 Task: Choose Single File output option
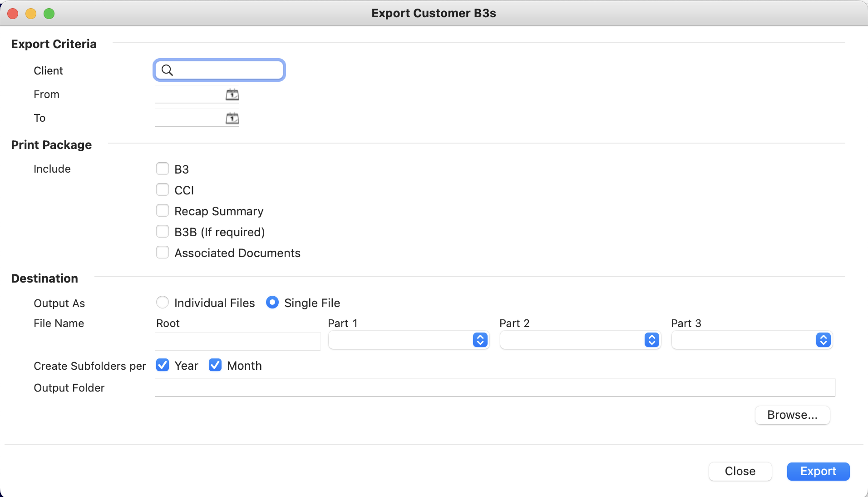pos(272,303)
